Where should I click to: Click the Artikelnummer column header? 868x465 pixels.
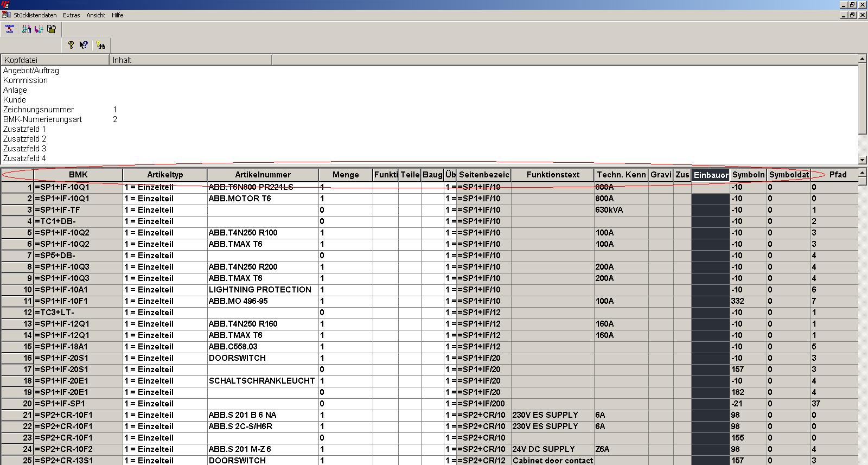coord(263,175)
